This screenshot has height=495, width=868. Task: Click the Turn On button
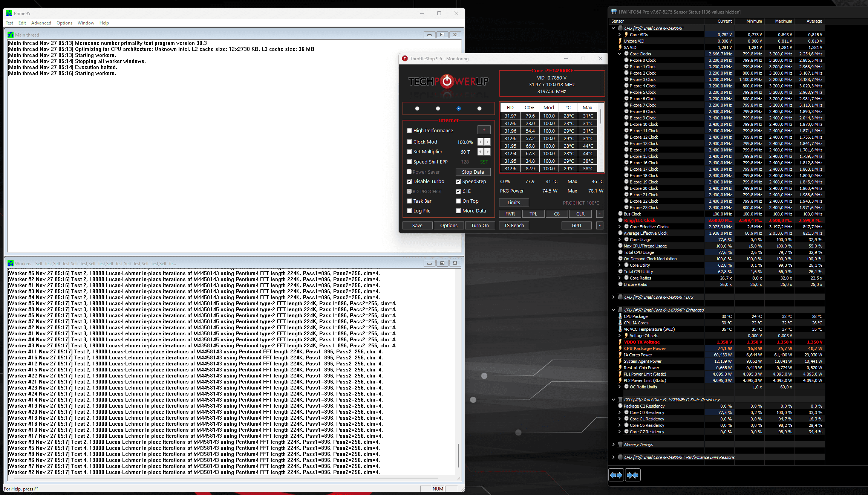click(480, 225)
